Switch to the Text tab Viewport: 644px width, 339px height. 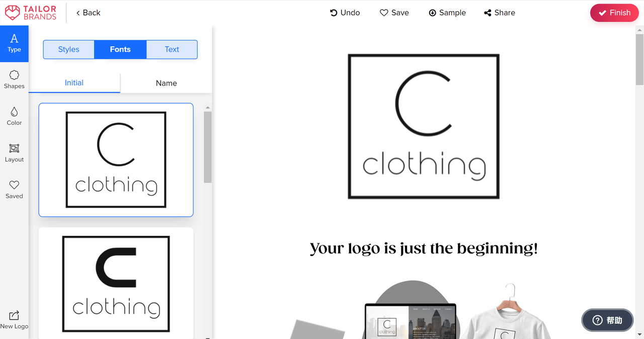click(172, 49)
